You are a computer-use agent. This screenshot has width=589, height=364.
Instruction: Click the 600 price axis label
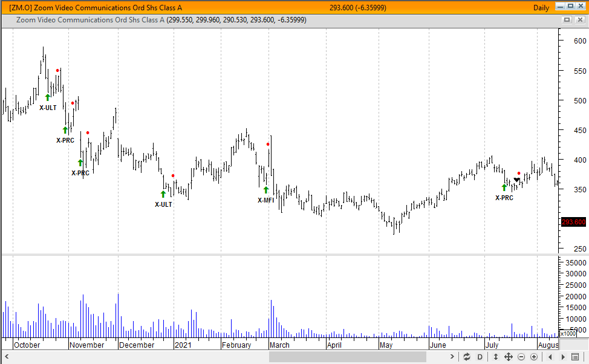pos(580,41)
